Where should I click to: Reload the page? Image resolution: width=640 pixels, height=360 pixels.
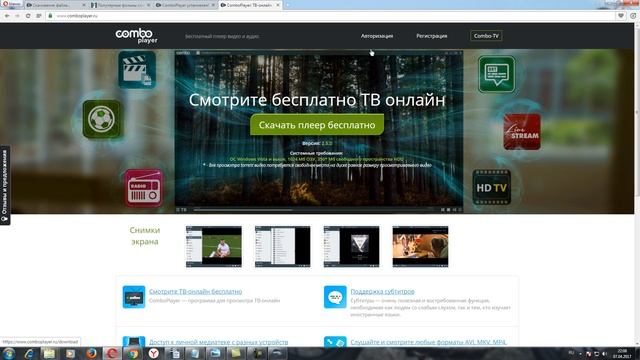(28, 16)
